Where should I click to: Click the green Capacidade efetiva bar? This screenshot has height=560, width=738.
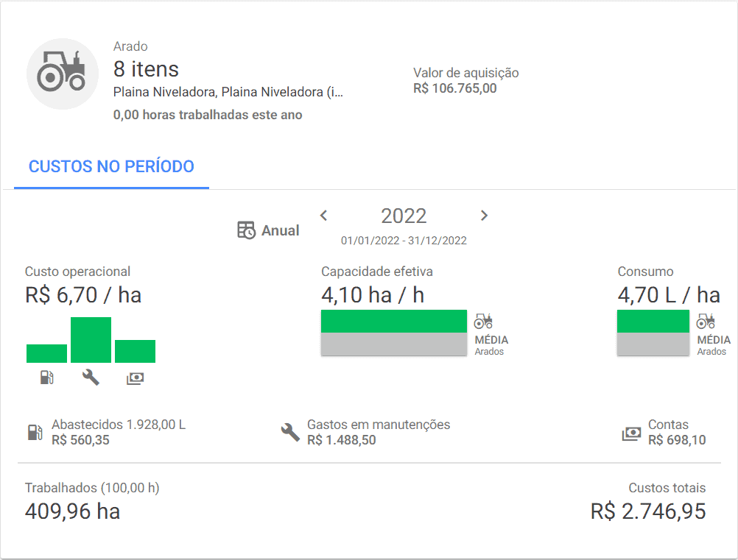click(394, 321)
